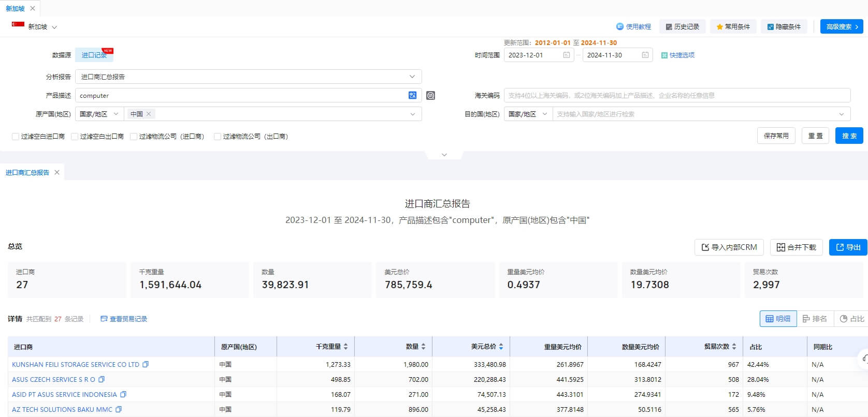The height and width of the screenshot is (417, 868).
Task: Check 过滤空白进口商 checkbox
Action: pos(16,137)
